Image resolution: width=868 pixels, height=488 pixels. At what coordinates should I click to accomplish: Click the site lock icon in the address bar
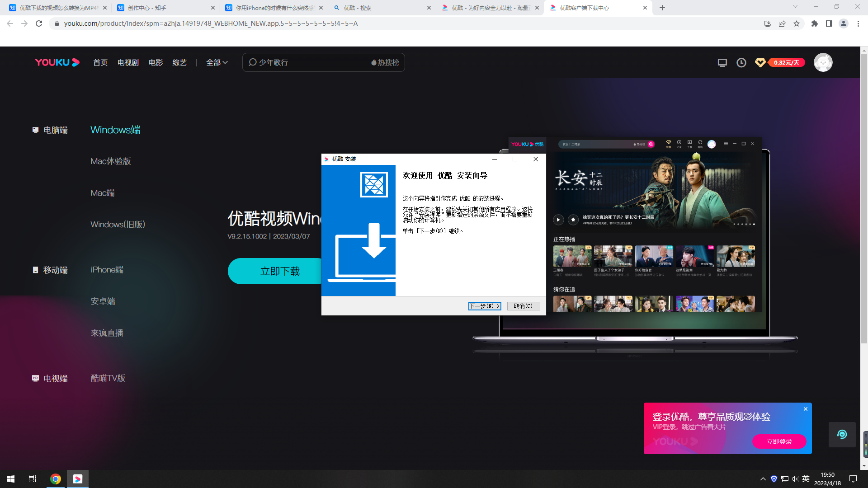[57, 23]
